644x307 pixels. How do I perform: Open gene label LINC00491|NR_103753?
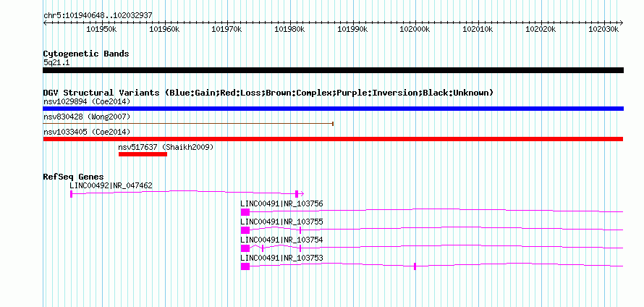[281, 258]
